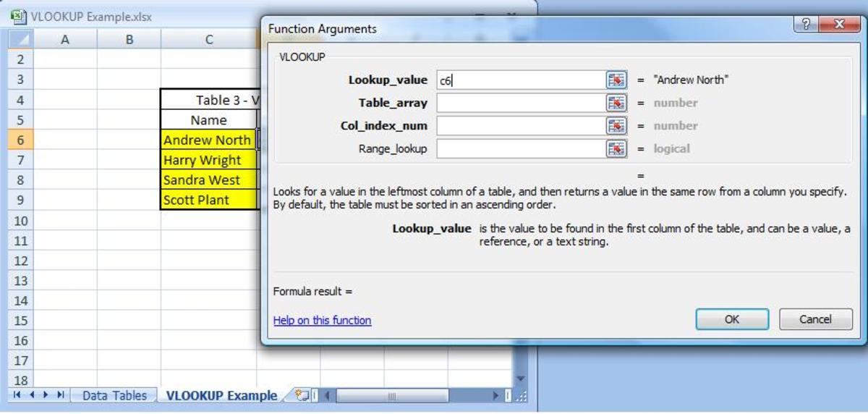Select row 10 header
Image resolution: width=868 pixels, height=414 pixels.
click(x=20, y=220)
